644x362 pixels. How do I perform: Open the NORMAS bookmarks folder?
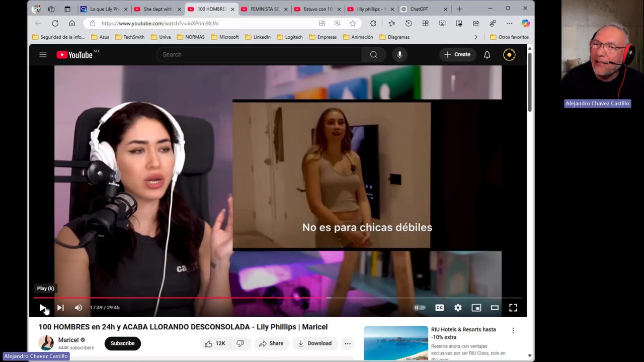pos(191,37)
